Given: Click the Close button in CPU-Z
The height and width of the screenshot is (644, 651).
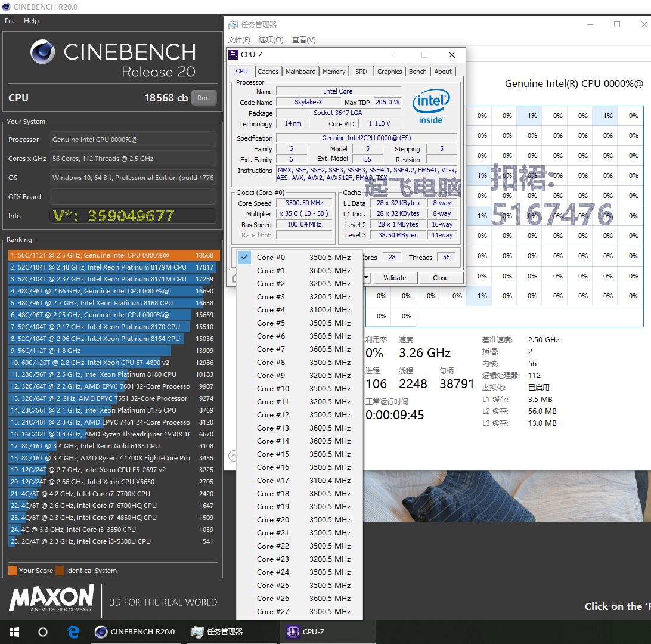Looking at the screenshot, I should (441, 278).
